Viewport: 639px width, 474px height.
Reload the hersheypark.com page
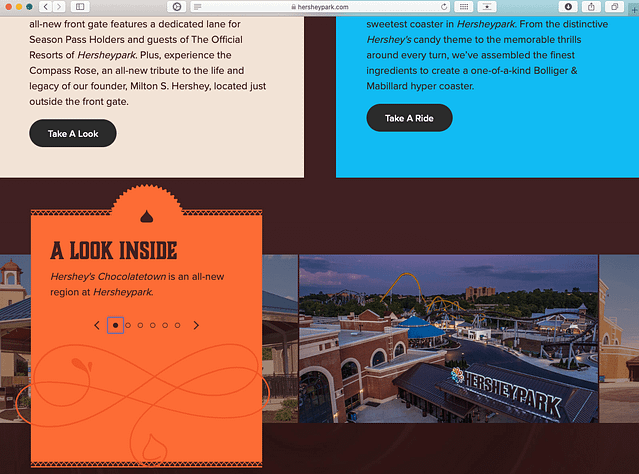(444, 7)
